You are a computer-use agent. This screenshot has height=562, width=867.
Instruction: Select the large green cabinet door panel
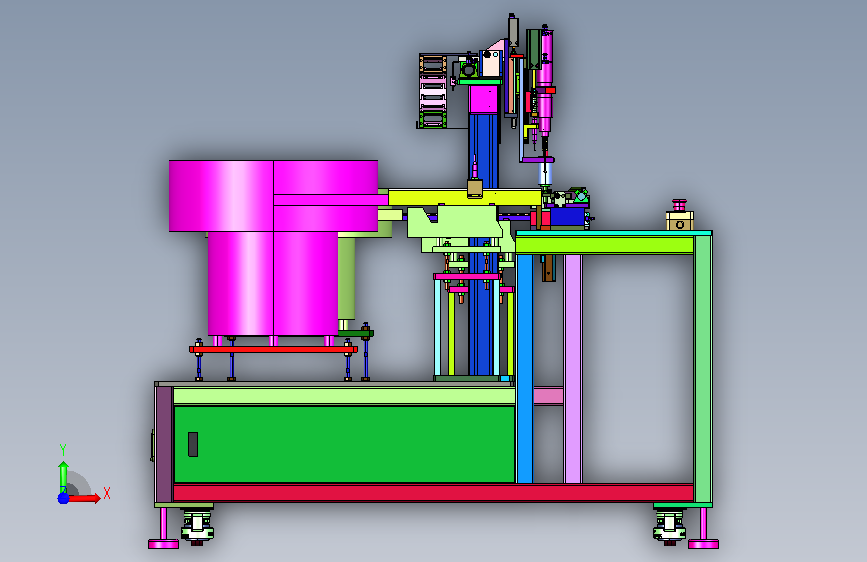[x=344, y=444]
